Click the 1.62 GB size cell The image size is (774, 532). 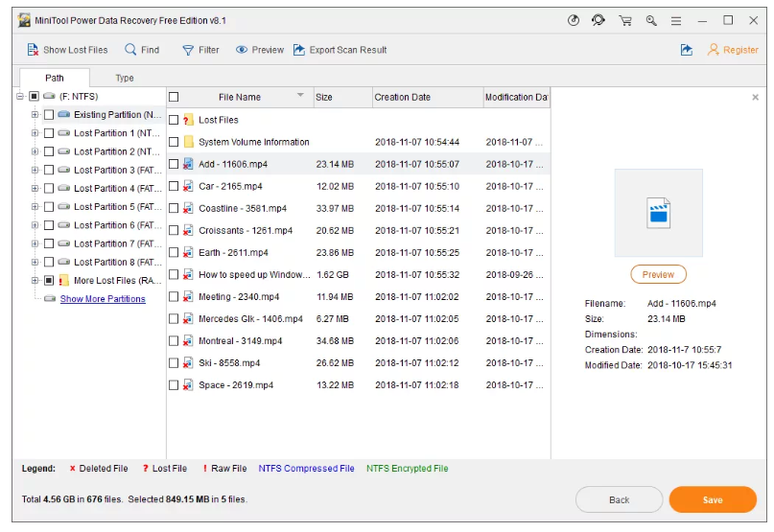pyautogui.click(x=333, y=275)
